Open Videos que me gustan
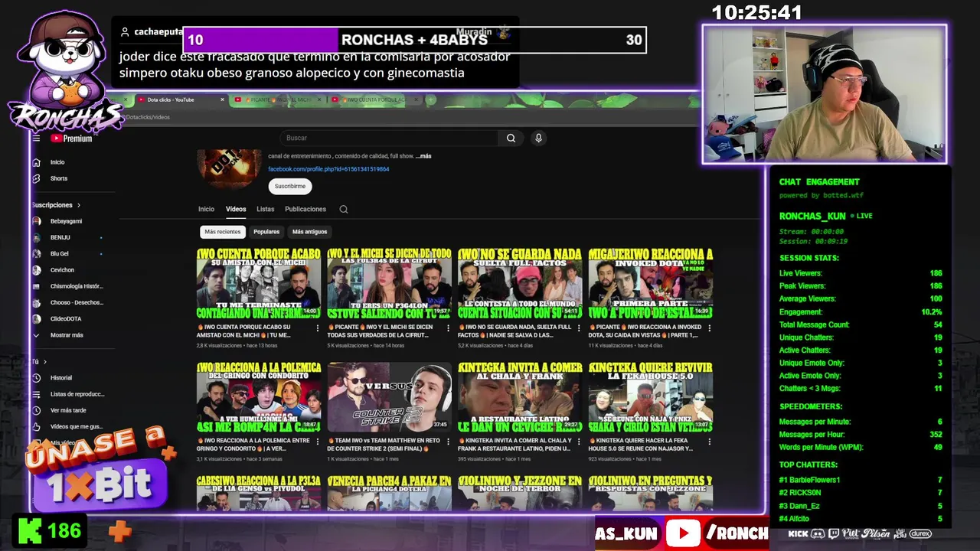Screen dimensions: 980x551 click(76, 426)
